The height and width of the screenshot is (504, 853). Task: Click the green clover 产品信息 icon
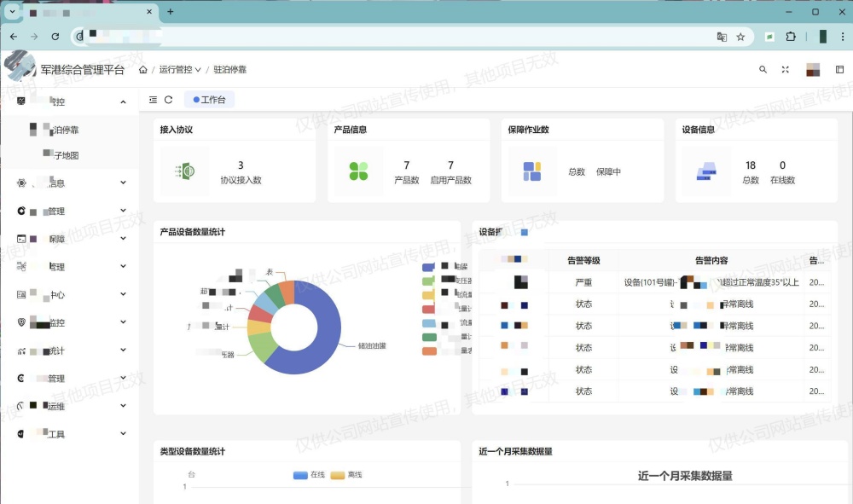coord(358,171)
